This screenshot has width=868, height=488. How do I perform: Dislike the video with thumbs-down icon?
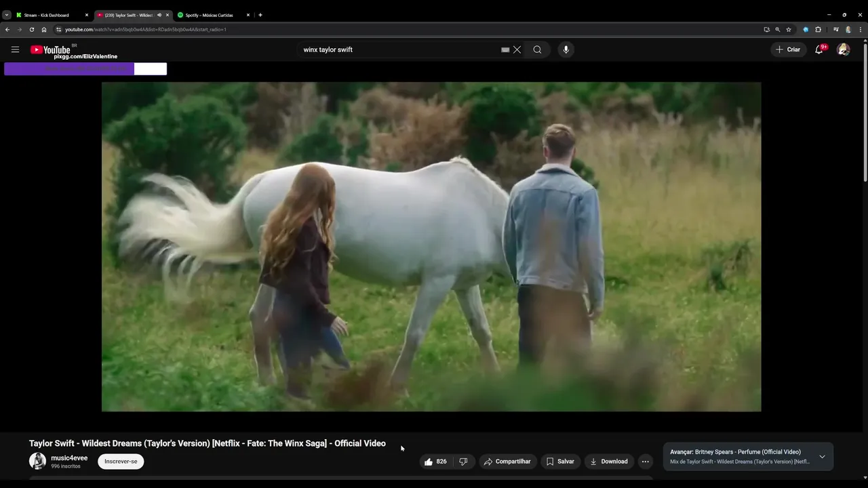(x=463, y=462)
